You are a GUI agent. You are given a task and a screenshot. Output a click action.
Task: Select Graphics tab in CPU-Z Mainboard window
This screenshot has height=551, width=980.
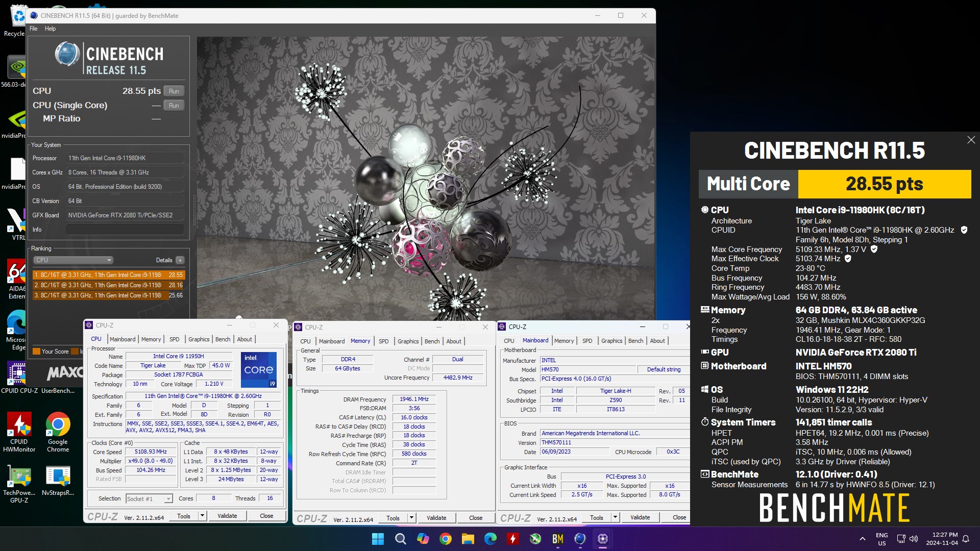click(x=611, y=341)
